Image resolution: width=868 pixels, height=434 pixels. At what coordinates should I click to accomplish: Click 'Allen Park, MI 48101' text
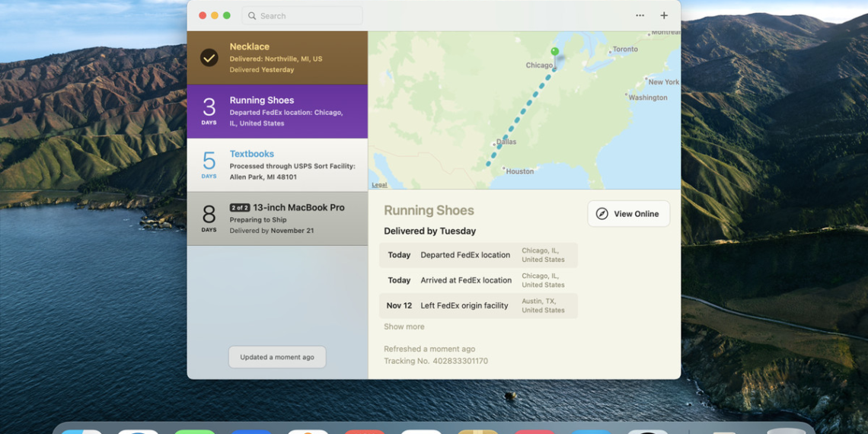(x=263, y=177)
